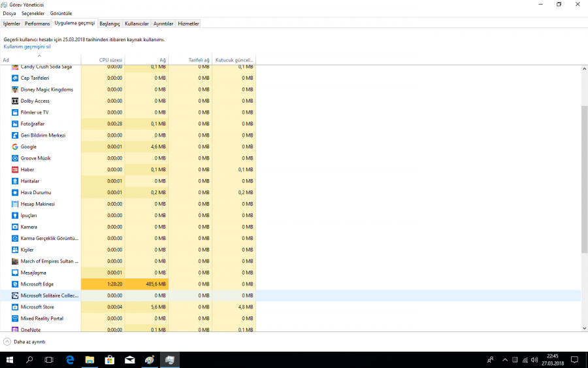Click the Fotoğraflar app icon
Viewport: 588px width, 368px height.
coord(15,124)
